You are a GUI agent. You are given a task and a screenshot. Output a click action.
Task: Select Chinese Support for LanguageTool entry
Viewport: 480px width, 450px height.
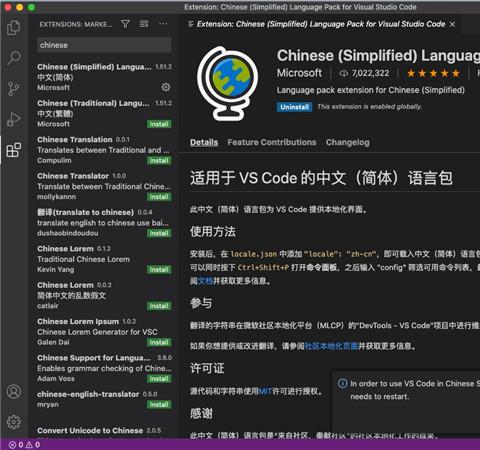104,368
